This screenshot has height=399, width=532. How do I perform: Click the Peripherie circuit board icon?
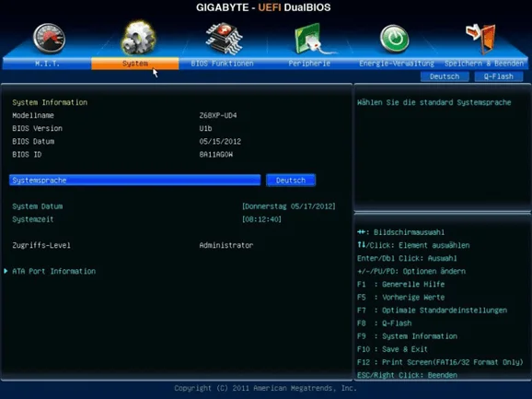tap(311, 39)
